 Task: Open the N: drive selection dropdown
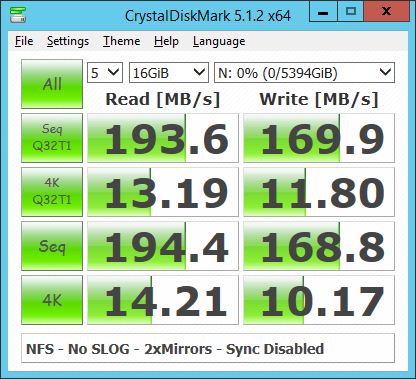pos(304,72)
